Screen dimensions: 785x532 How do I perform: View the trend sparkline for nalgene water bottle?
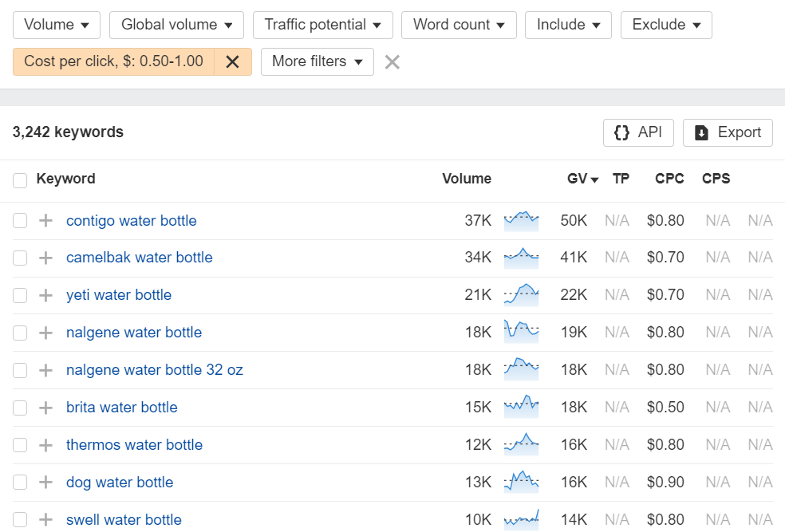point(521,332)
